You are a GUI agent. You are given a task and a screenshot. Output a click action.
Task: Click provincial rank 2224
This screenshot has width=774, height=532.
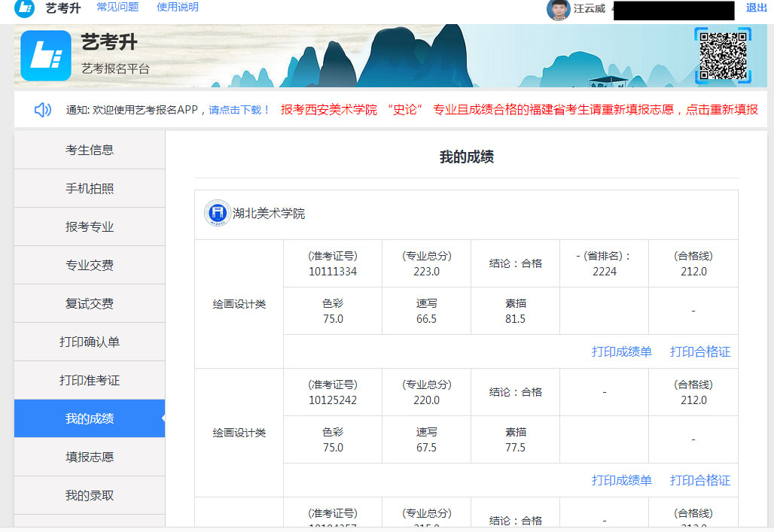[604, 272]
